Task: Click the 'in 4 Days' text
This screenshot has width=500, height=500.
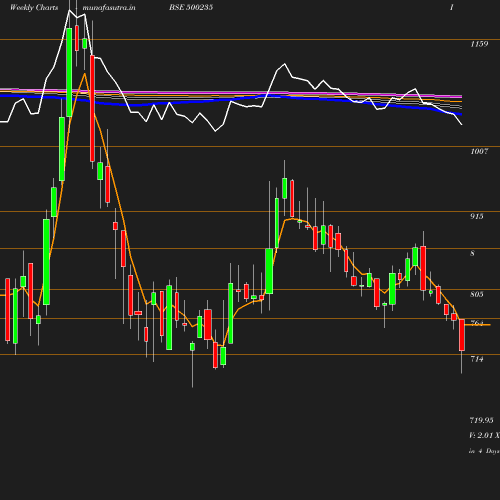Action: tap(484, 451)
